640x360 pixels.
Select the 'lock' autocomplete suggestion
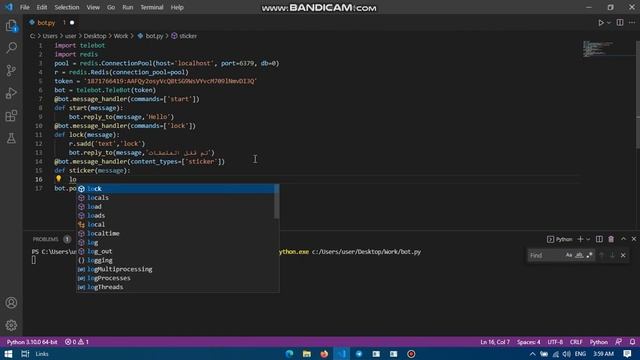coord(176,189)
